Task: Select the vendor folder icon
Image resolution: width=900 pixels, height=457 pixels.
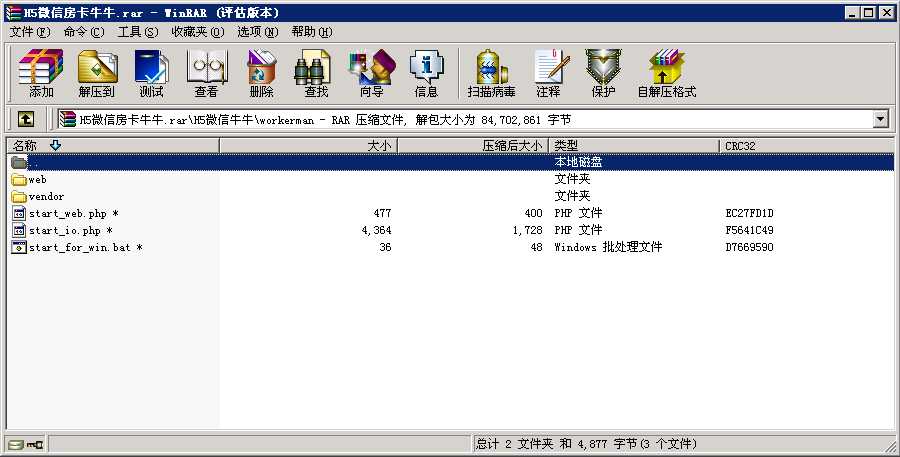Action: click(x=19, y=196)
